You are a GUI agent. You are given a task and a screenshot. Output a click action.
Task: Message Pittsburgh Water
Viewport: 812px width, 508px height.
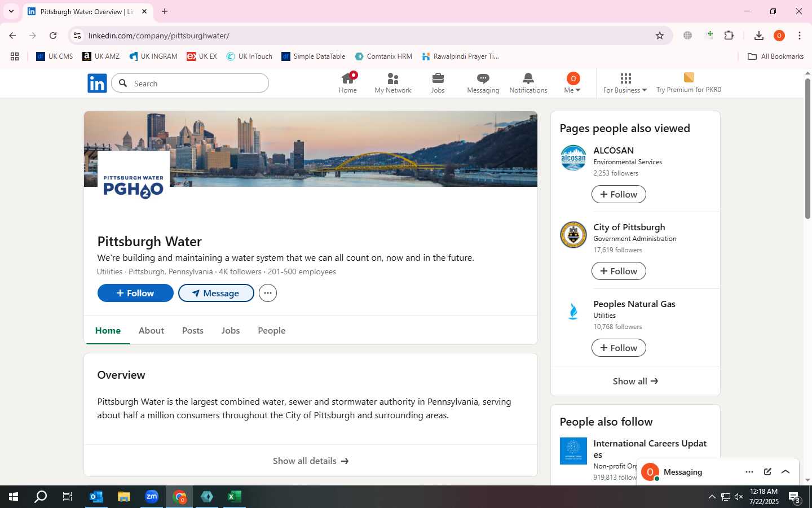tap(216, 293)
